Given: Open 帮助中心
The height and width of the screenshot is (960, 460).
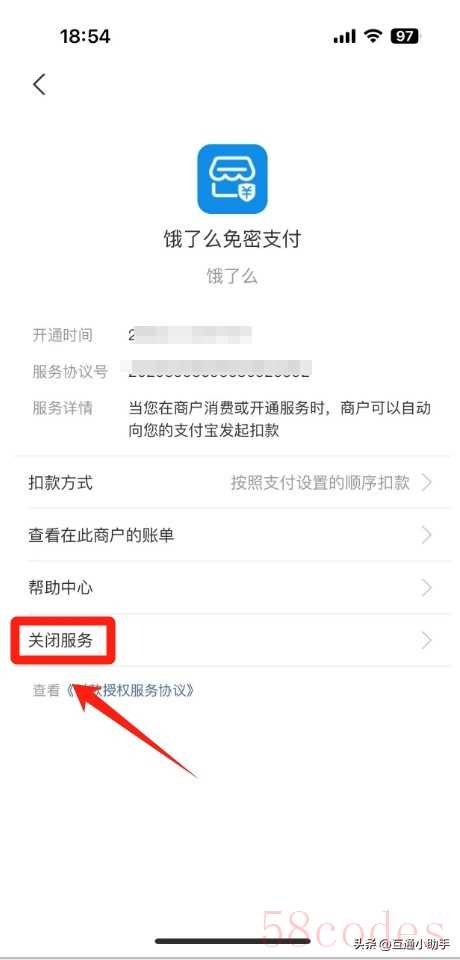Looking at the screenshot, I should pos(230,588).
